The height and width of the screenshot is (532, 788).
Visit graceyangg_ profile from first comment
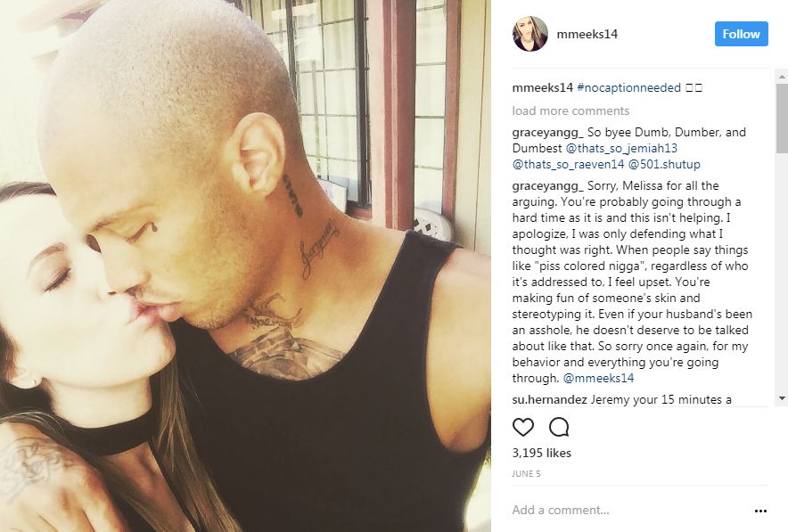pyautogui.click(x=548, y=132)
